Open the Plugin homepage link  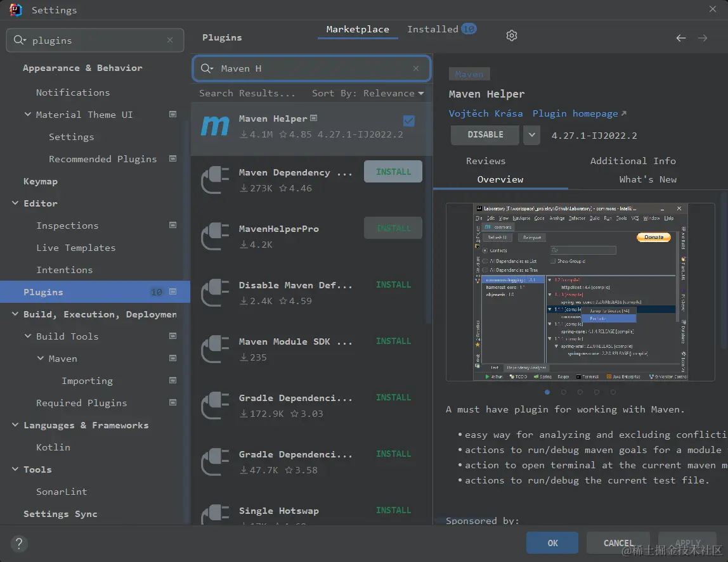tap(579, 113)
